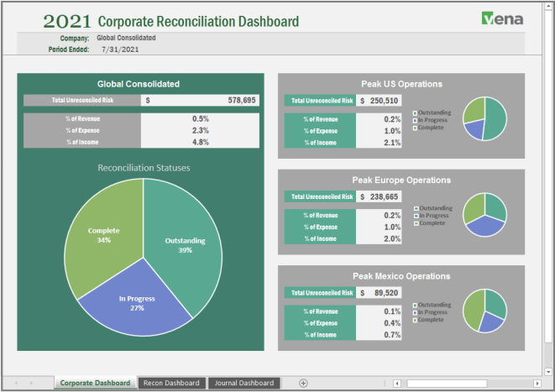This screenshot has height=392, width=555.
Task: Click the Vena logo
Action: point(502,19)
